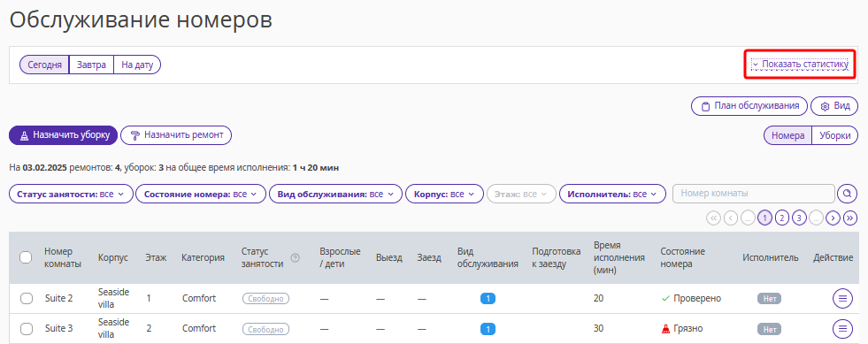Click the Номер комнаты search field
Screen dimensions: 868x344
(x=753, y=194)
